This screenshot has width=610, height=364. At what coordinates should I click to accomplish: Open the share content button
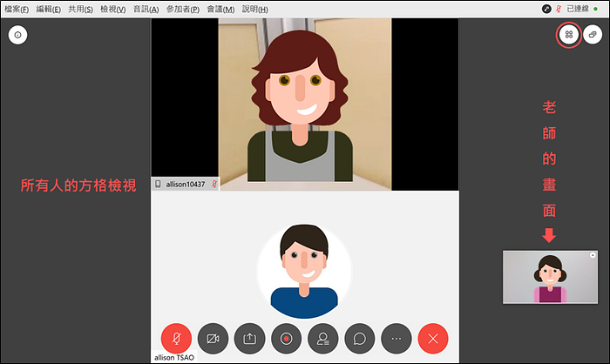click(249, 339)
